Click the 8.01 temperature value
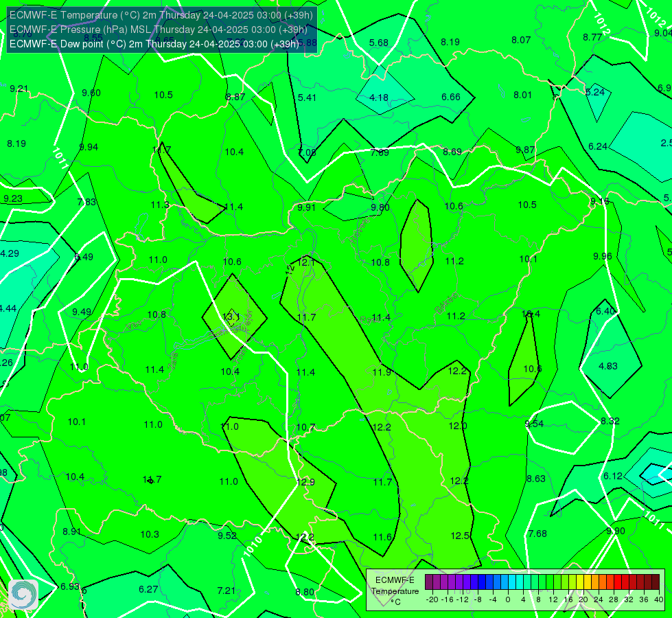The image size is (672, 618). [523, 95]
